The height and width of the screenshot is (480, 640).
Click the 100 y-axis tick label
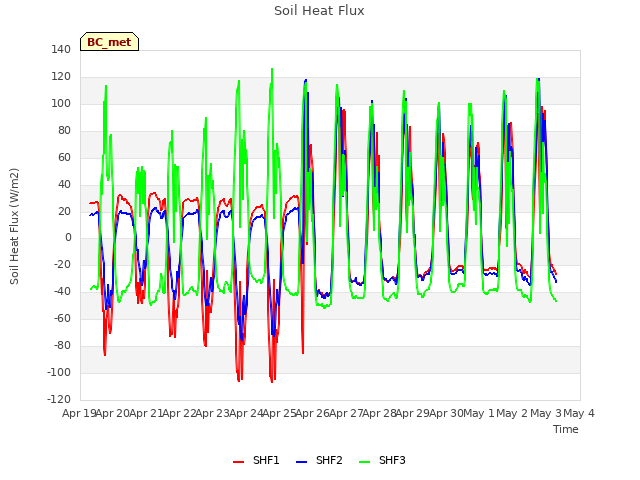point(61,103)
